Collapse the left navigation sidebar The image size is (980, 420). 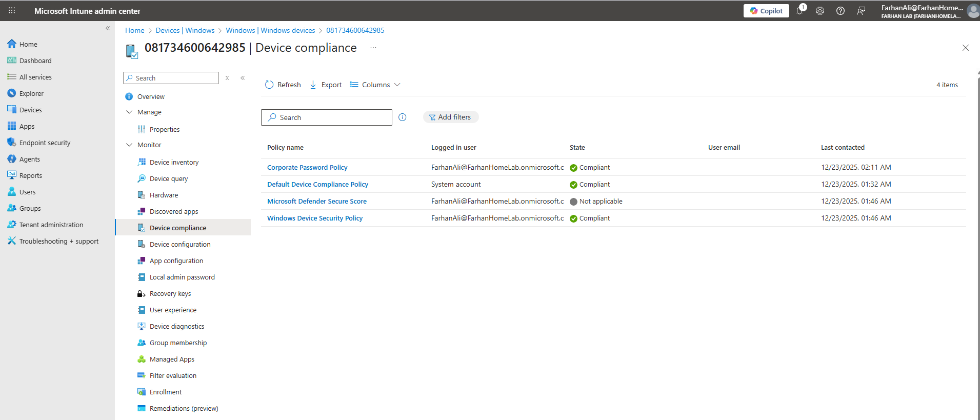(108, 28)
